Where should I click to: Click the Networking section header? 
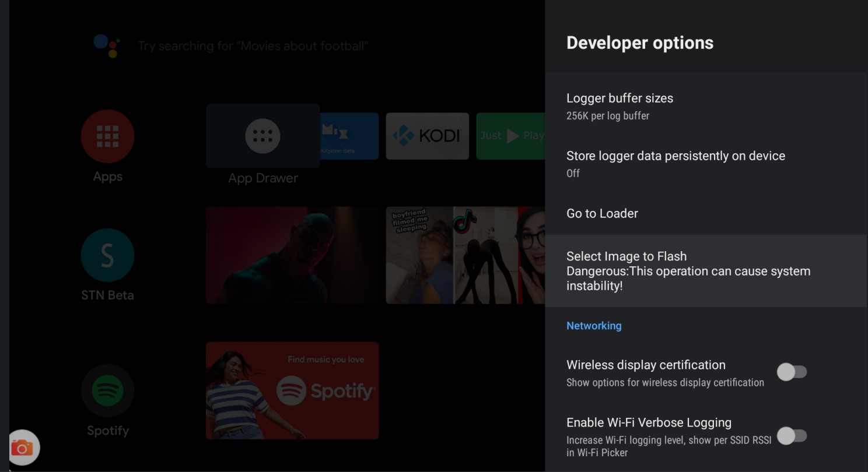(594, 326)
